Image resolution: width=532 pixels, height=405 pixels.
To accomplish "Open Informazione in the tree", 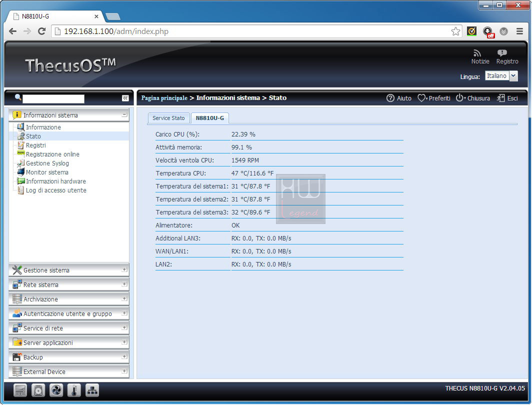I will tap(43, 127).
